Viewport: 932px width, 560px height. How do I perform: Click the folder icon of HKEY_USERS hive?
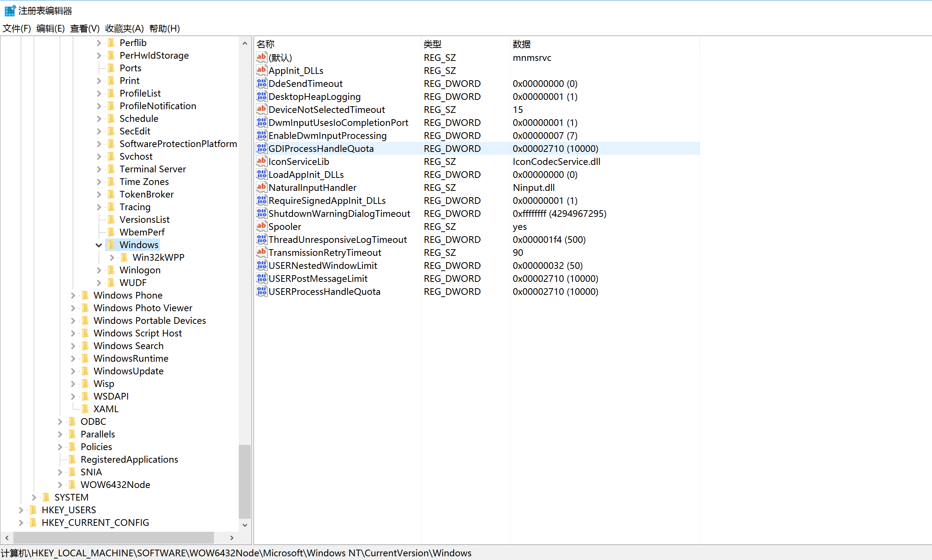point(33,510)
